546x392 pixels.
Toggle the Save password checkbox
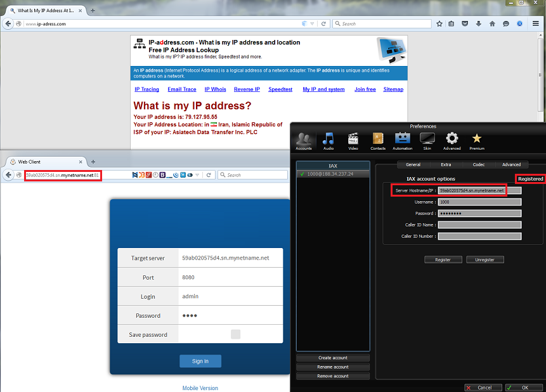coord(235,334)
